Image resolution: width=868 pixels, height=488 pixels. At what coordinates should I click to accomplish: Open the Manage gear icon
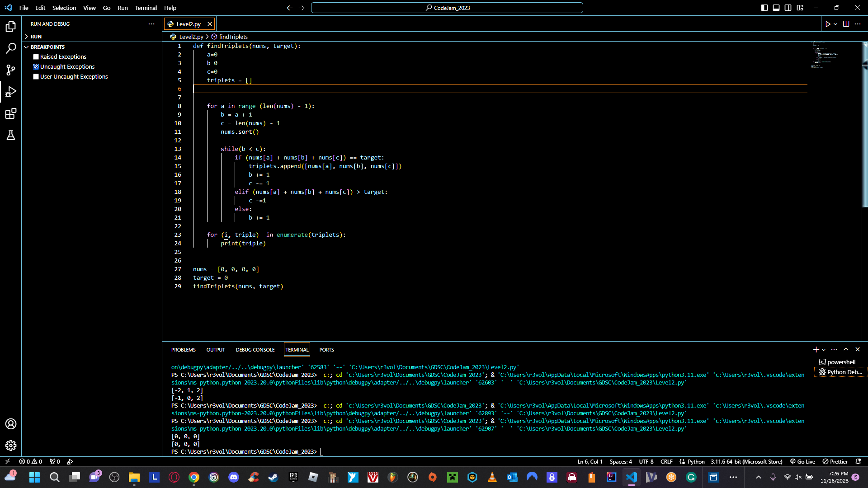(x=11, y=446)
